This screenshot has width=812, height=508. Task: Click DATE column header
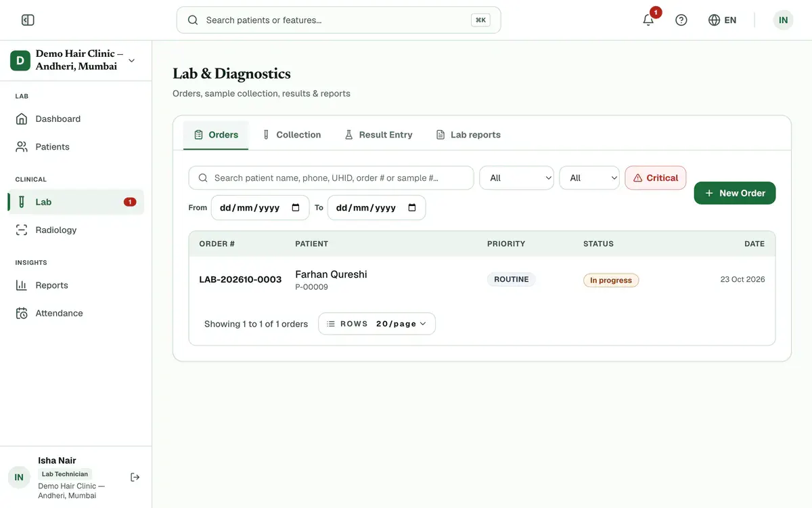click(x=754, y=244)
